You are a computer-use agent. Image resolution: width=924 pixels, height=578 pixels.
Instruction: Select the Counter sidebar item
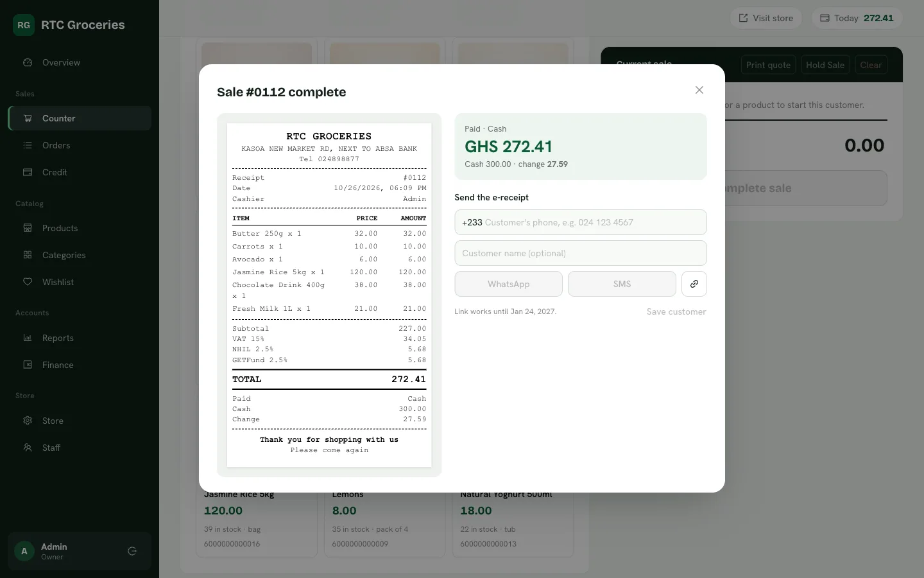pyautogui.click(x=80, y=118)
